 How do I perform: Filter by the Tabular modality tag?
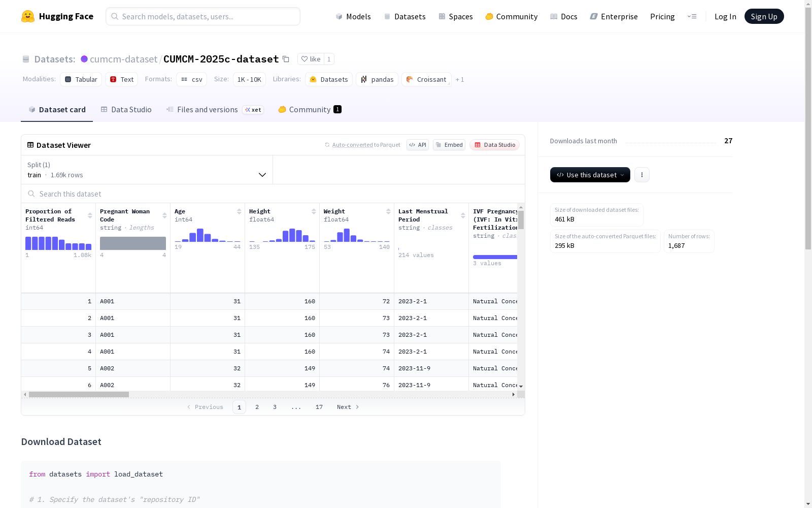pos(81,79)
